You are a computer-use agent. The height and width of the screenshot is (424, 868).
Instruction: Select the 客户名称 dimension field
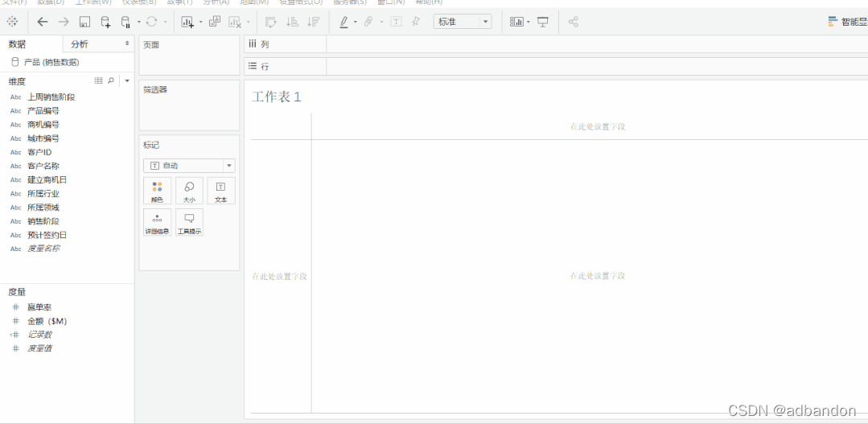(x=43, y=166)
